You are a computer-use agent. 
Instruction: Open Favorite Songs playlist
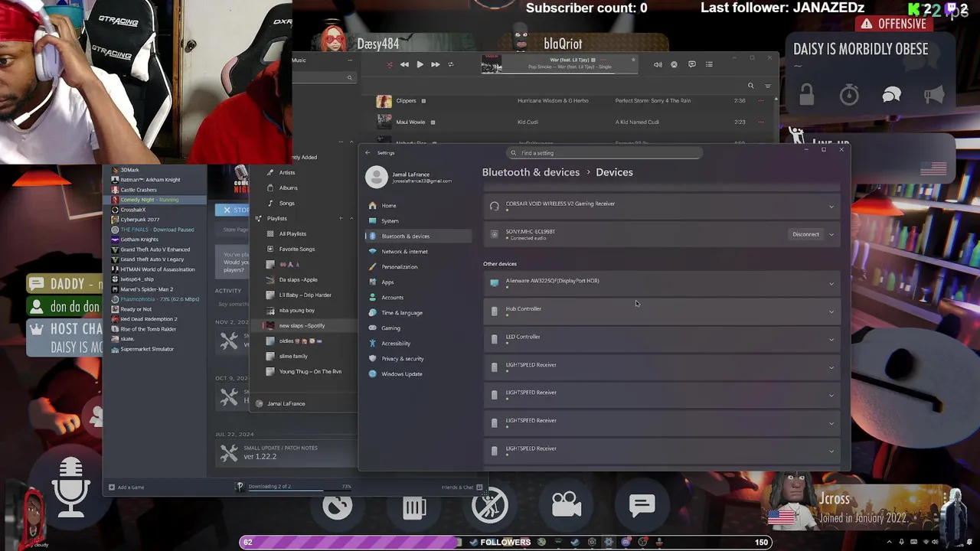pyautogui.click(x=296, y=249)
